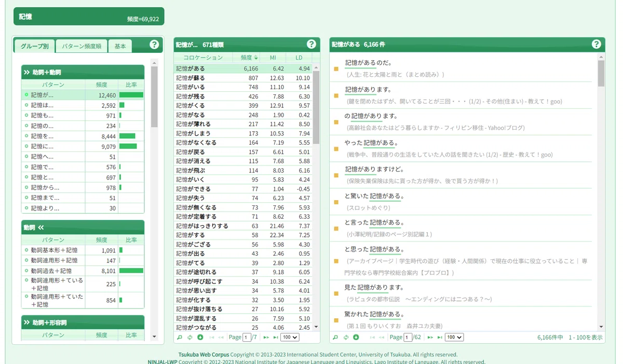Select the 記憶は... pattern row
Viewport: 623px width, 364px height.
pyautogui.click(x=83, y=105)
